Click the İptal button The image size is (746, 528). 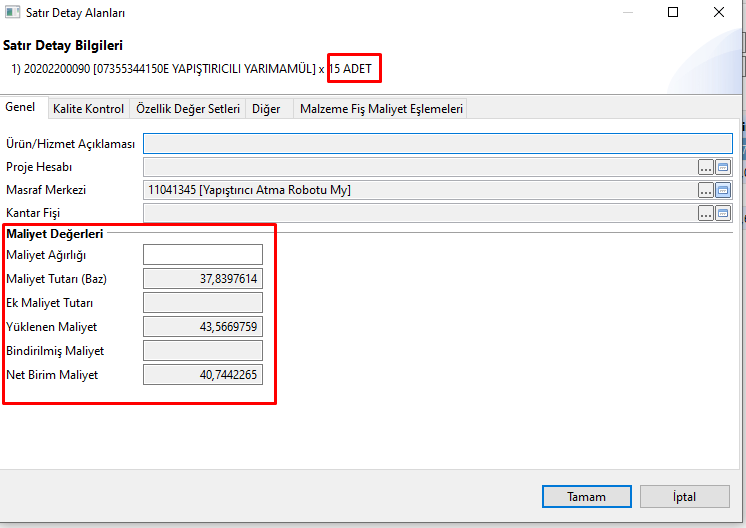(684, 496)
